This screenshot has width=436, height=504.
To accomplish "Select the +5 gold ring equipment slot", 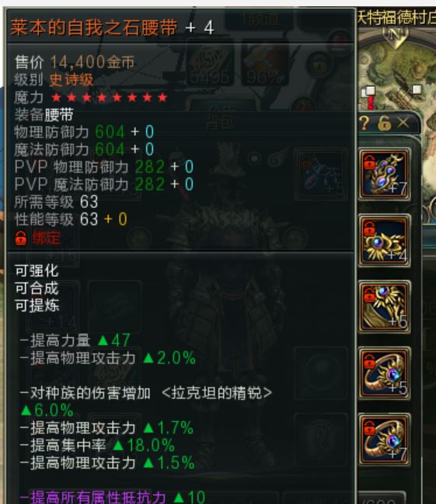I will [x=384, y=373].
